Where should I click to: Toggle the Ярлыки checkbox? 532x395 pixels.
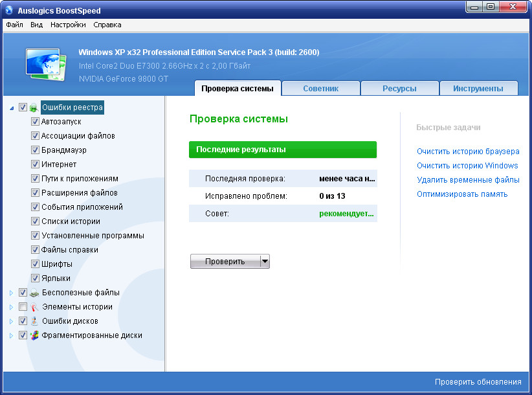[35, 278]
